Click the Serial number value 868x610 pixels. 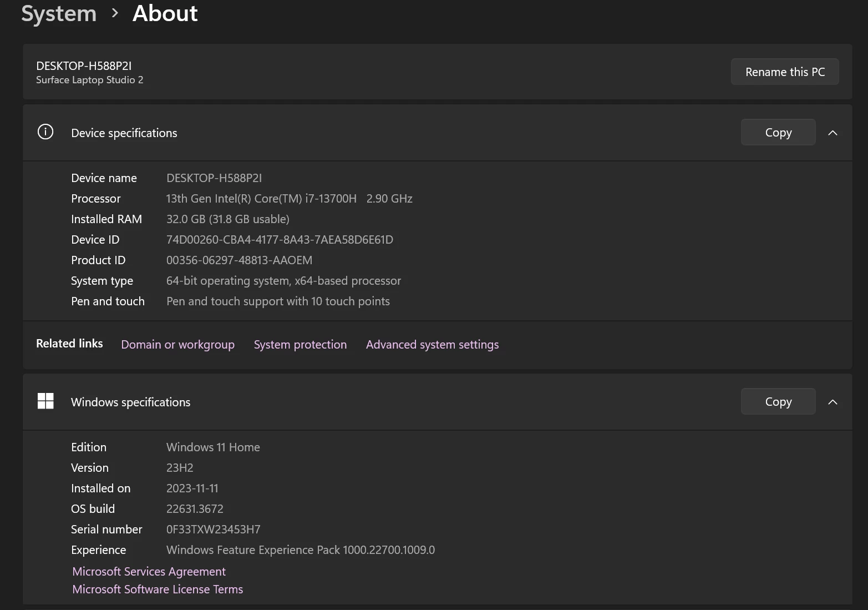[x=214, y=530]
